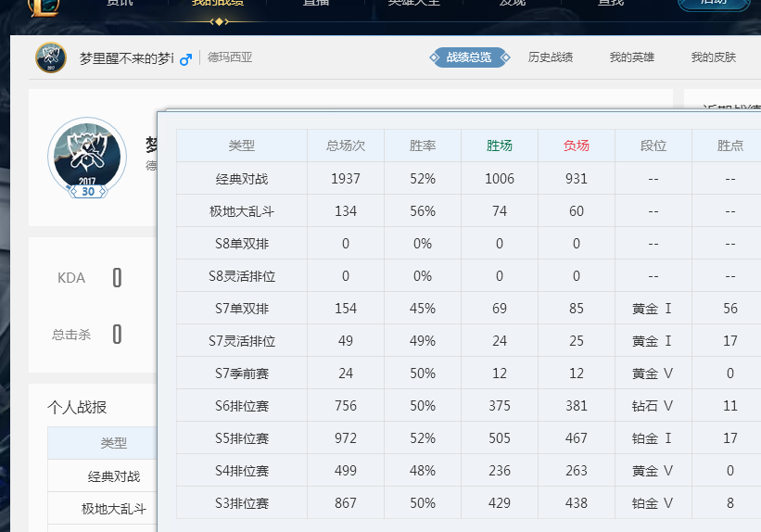The width and height of the screenshot is (761, 532).
Task: Click the KDA label in left panel
Action: (x=71, y=278)
